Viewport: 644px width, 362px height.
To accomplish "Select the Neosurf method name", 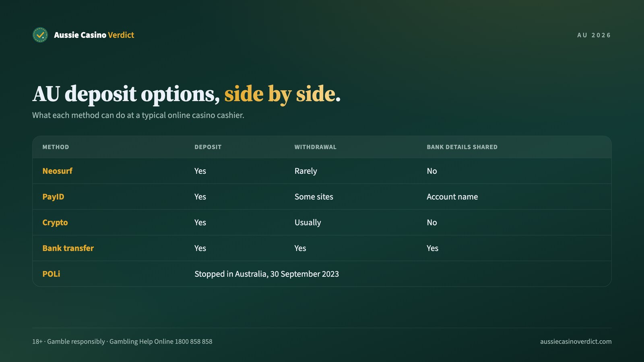I will [x=57, y=171].
